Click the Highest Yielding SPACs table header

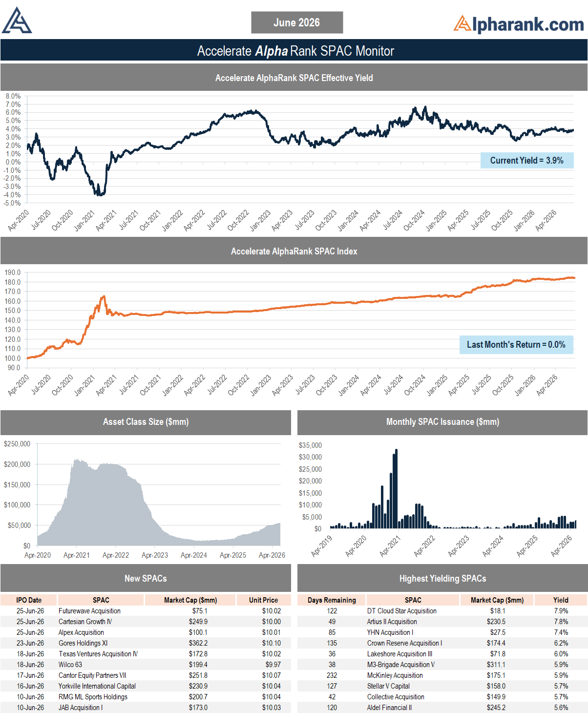442,578
